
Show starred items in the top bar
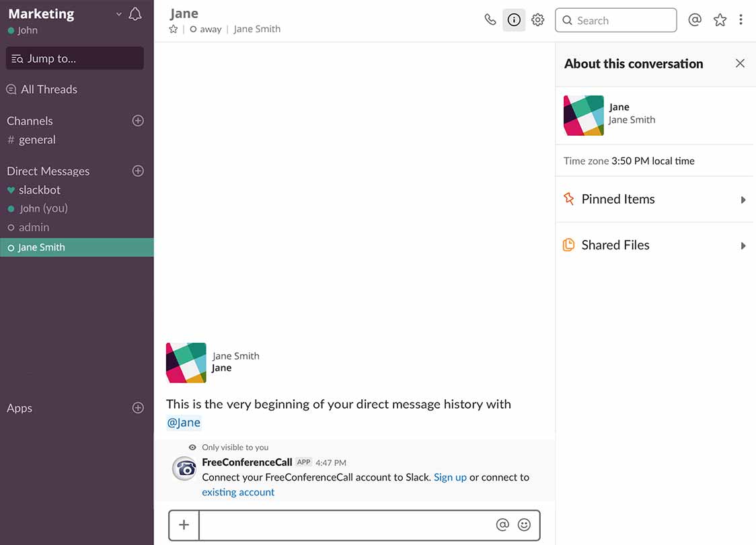720,20
